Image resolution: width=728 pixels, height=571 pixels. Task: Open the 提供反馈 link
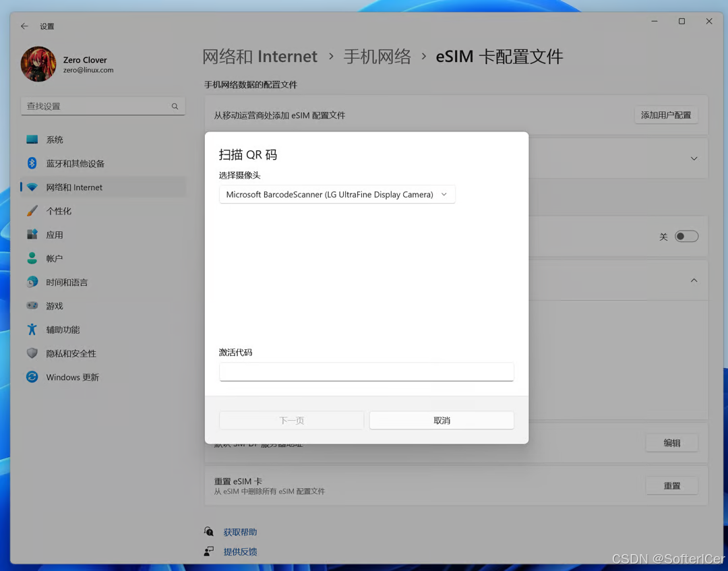[240, 551]
